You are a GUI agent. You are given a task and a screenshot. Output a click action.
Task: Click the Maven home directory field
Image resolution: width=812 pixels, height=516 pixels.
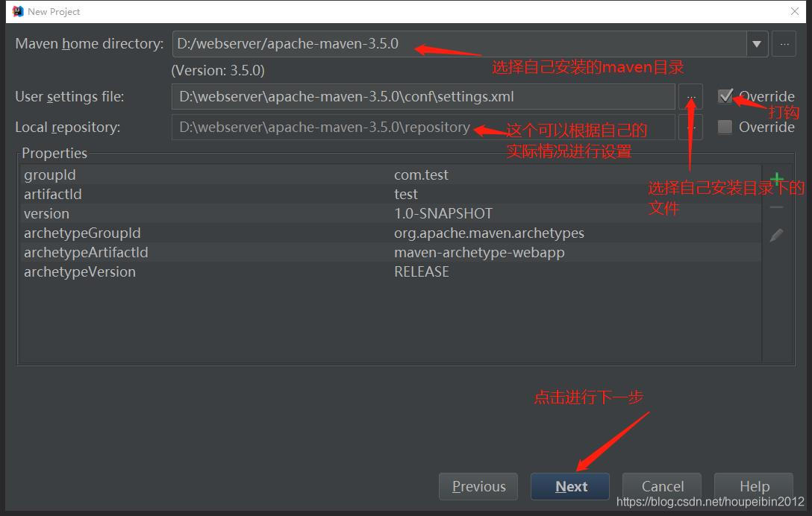click(x=459, y=44)
